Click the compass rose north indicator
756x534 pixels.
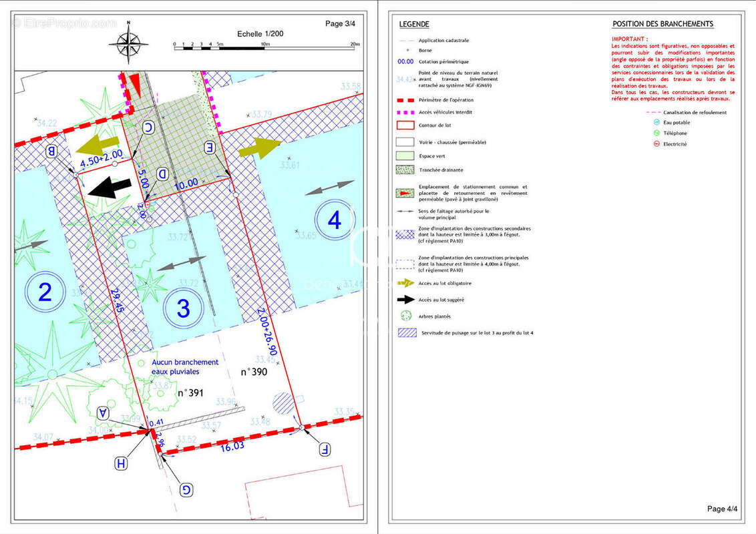coord(128,43)
